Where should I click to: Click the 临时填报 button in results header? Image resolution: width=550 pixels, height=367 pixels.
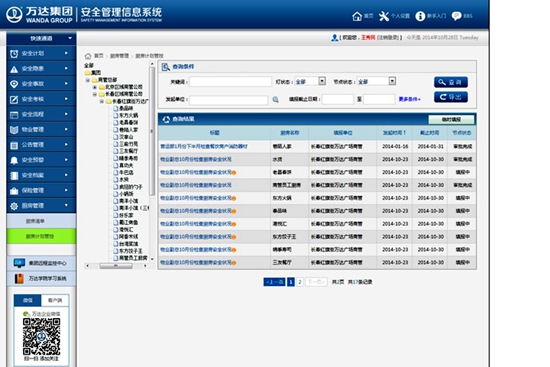pos(451,120)
